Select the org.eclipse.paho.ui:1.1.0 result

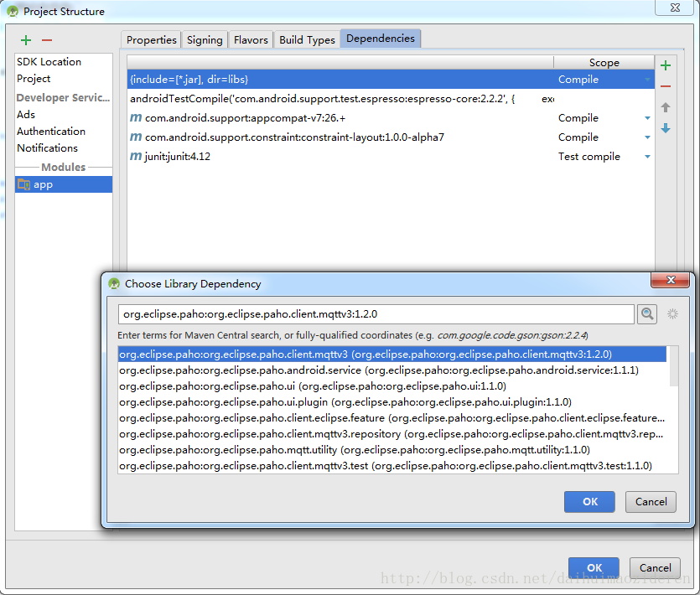tap(392, 386)
